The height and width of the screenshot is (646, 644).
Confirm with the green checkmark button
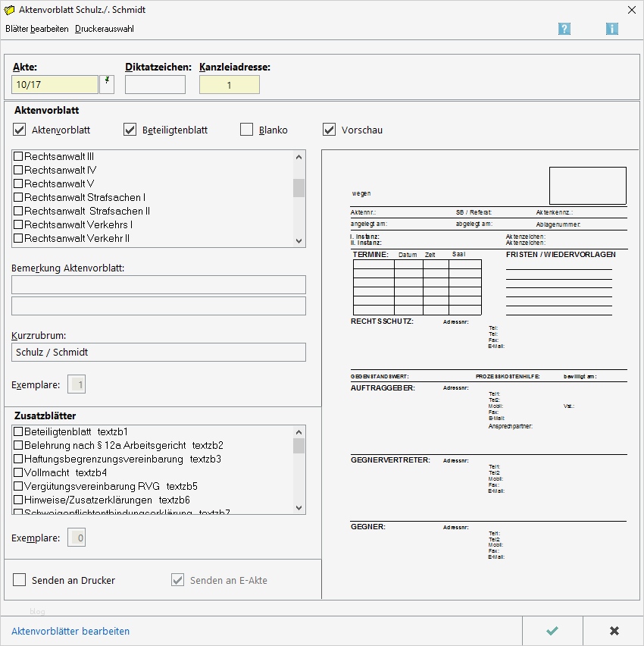coord(552,630)
